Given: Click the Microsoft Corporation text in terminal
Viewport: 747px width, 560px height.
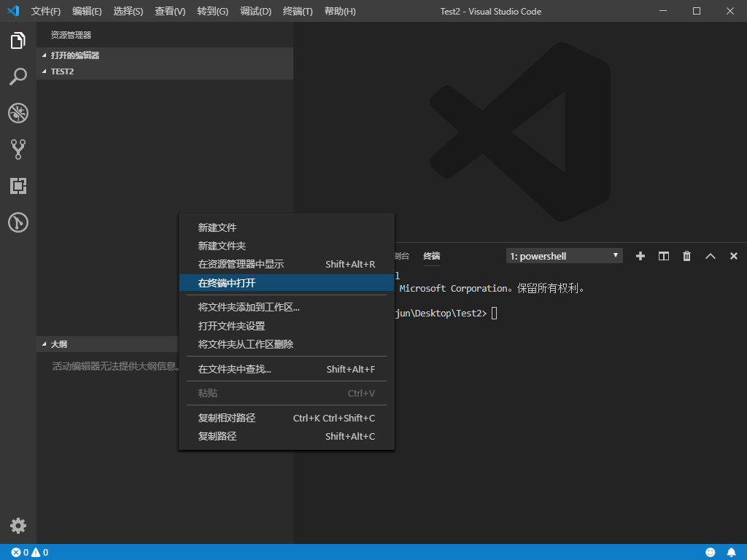Looking at the screenshot, I should pyautogui.click(x=453, y=289).
